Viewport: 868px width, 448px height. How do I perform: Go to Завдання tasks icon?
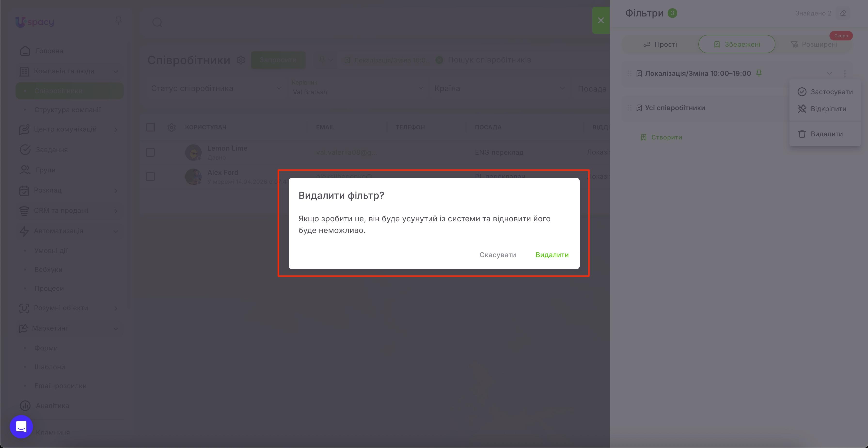click(25, 150)
